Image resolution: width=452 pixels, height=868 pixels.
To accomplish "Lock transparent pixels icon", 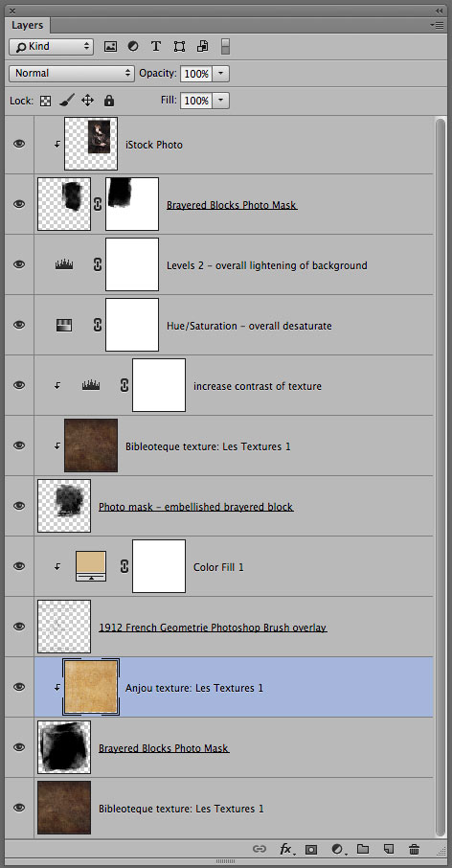I will [x=45, y=101].
